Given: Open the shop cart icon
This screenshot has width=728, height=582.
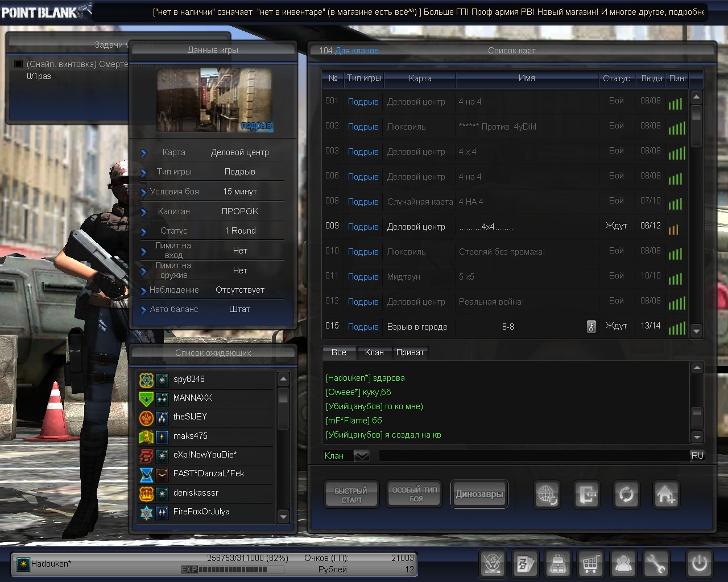Looking at the screenshot, I should [x=590, y=564].
